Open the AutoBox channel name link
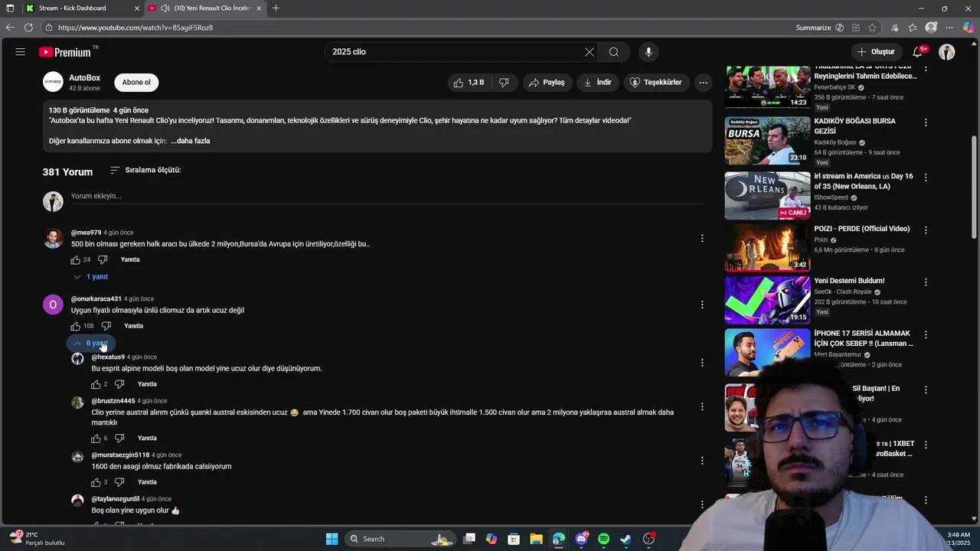 click(x=84, y=78)
